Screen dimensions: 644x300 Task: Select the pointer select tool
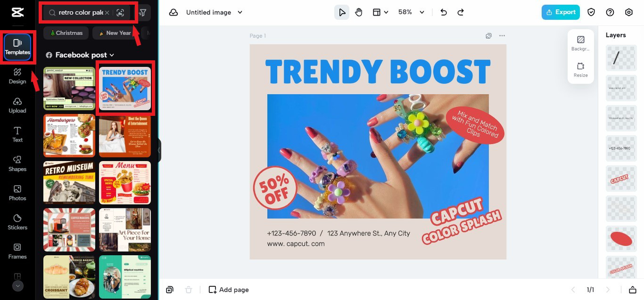coord(342,12)
